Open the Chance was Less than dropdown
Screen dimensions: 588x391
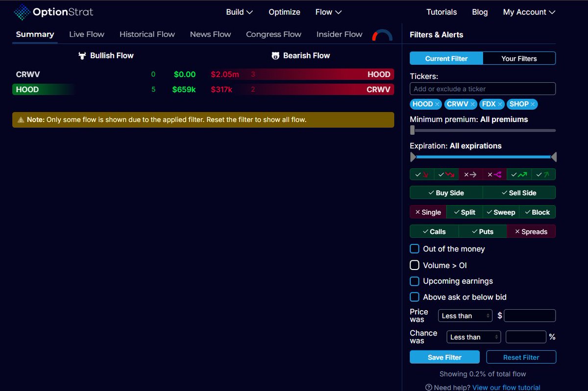click(474, 337)
